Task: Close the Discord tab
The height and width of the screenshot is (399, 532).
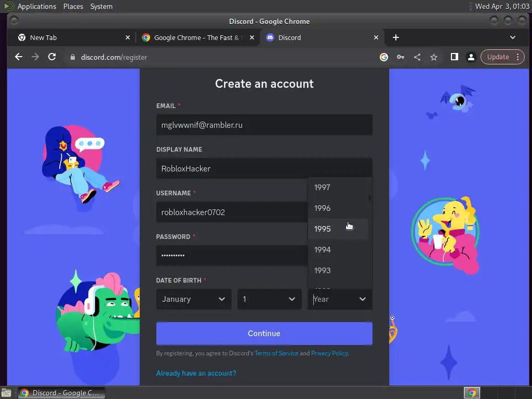Action: tap(376, 37)
